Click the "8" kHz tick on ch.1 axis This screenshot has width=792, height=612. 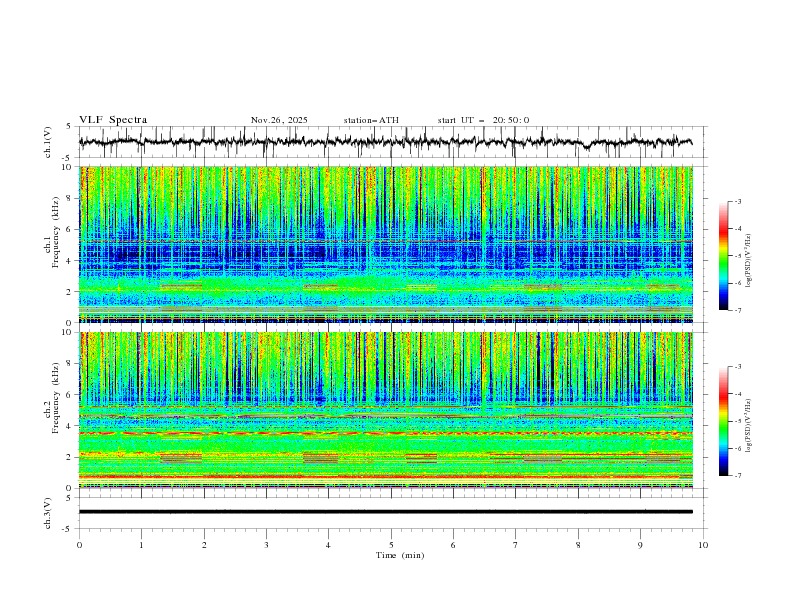pos(70,198)
